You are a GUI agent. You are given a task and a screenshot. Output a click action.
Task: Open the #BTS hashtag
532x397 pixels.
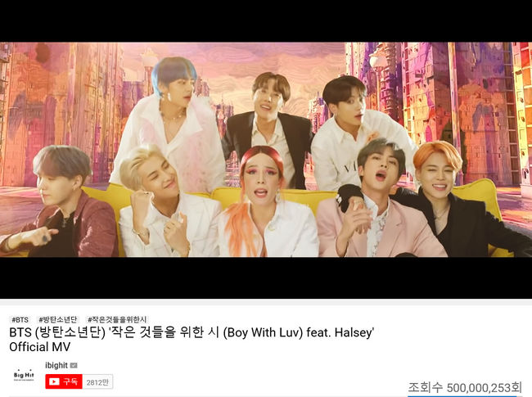(x=20, y=319)
